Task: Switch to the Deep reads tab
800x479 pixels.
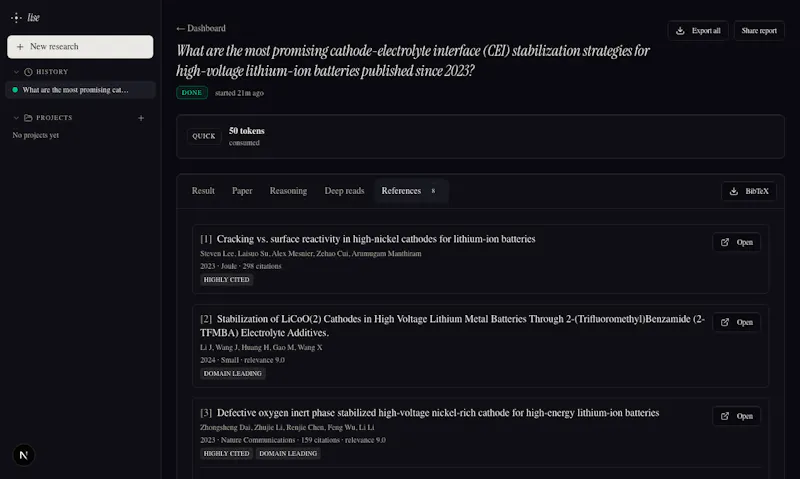Action: point(344,191)
